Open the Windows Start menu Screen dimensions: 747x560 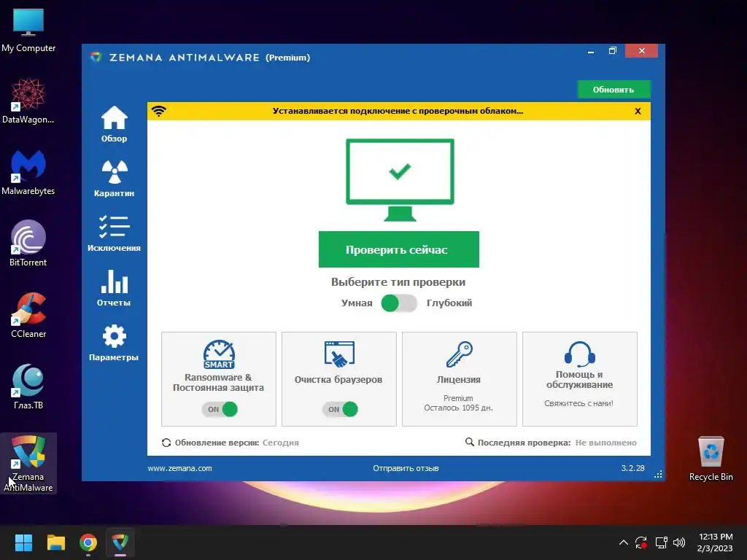[x=23, y=542]
